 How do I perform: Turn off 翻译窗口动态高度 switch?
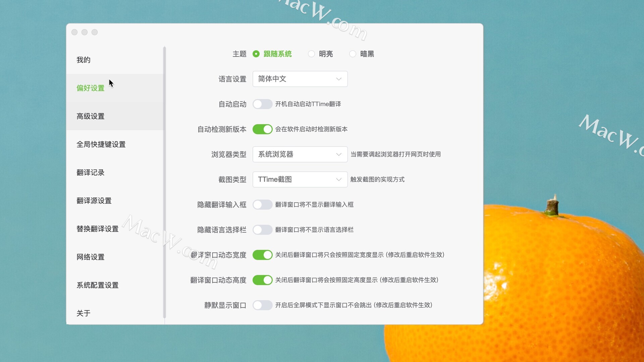tap(262, 280)
